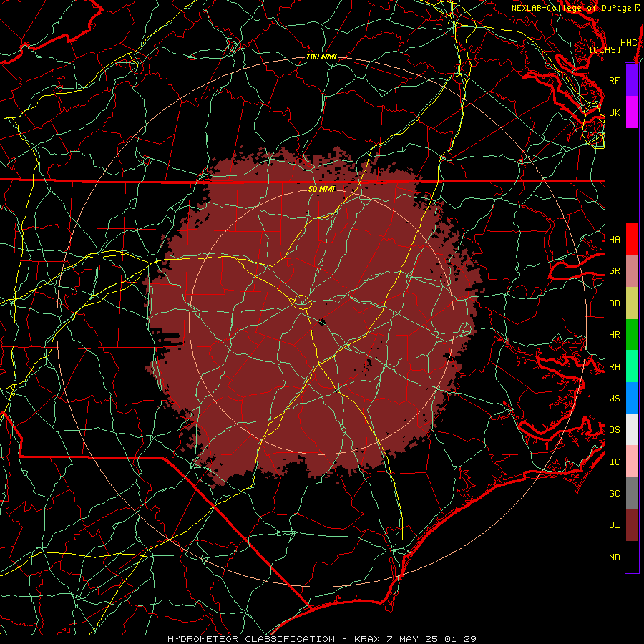Click the "100 NMI" range ring label
Viewport: 644px width, 644px height.
(321, 57)
